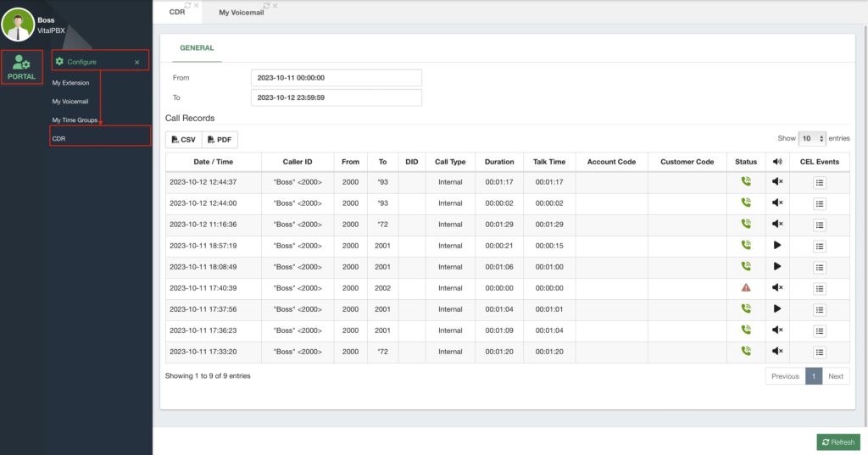Click the failed status icon on 17:40:39 call
Image resolution: width=868 pixels, height=455 pixels.
click(x=746, y=288)
